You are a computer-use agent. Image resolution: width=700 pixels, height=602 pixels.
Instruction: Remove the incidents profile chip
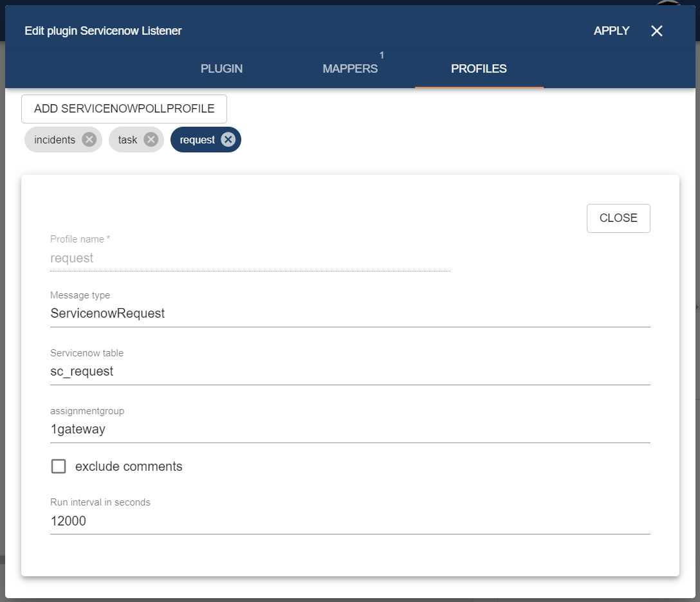tap(89, 140)
